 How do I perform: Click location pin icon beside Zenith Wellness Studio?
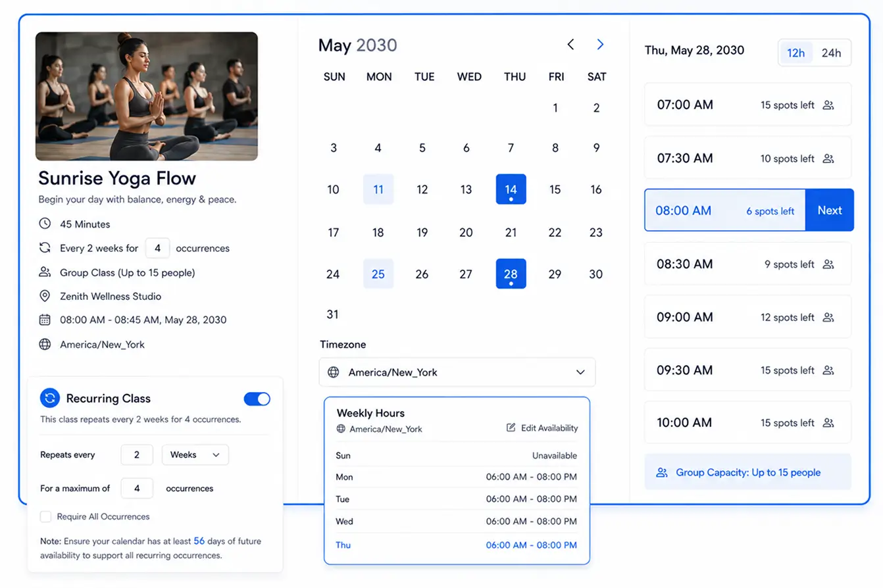point(45,296)
